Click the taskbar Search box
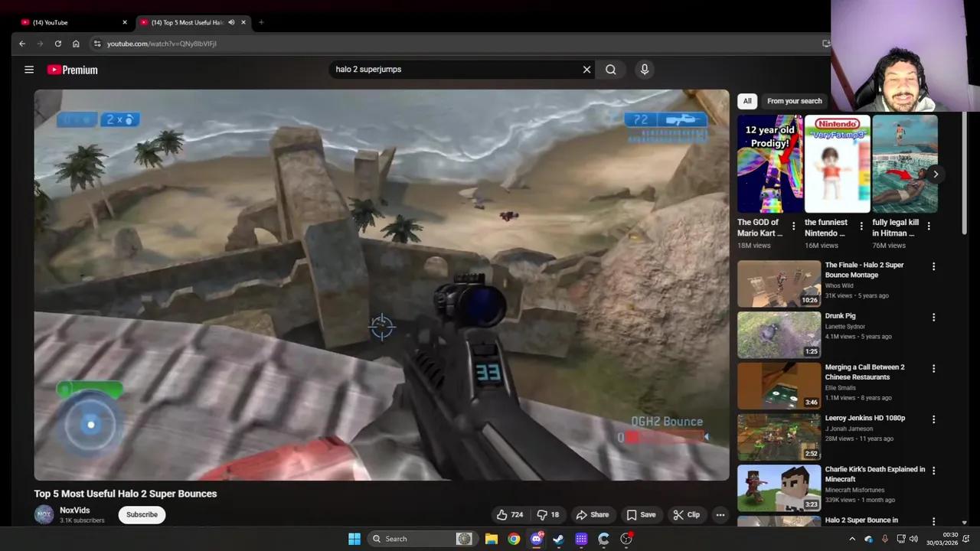980x551 pixels. click(421, 539)
